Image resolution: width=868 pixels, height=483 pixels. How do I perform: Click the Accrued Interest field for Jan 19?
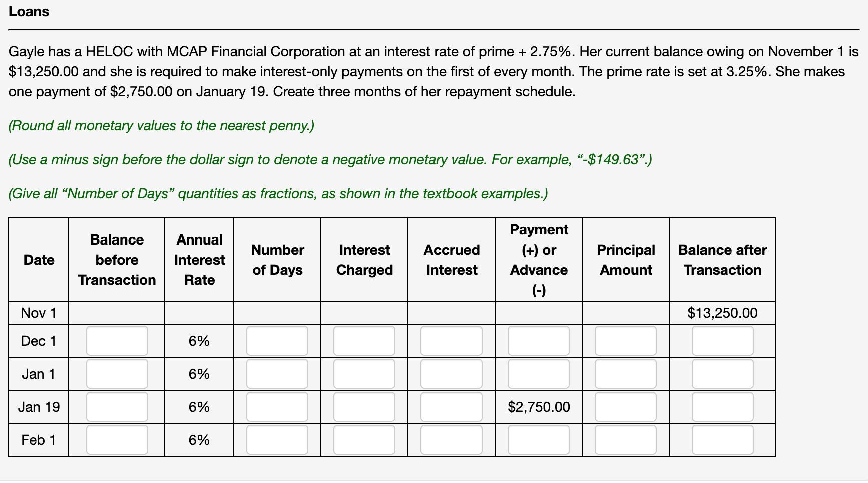(x=451, y=407)
